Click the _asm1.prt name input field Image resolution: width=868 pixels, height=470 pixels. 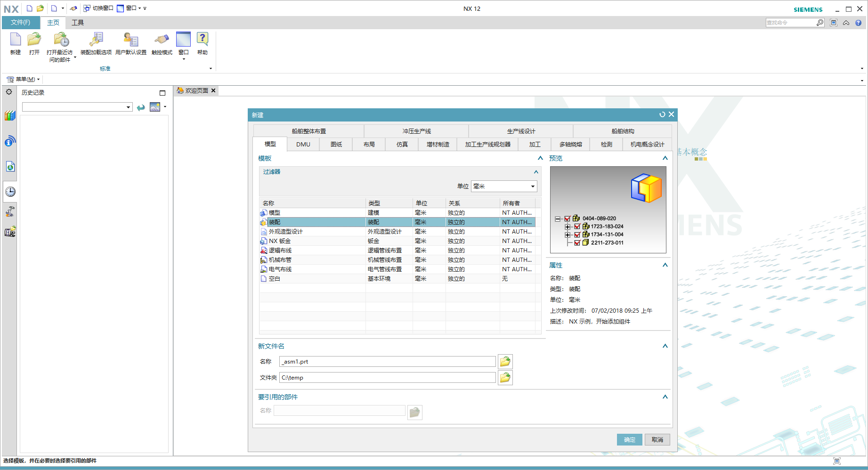388,361
